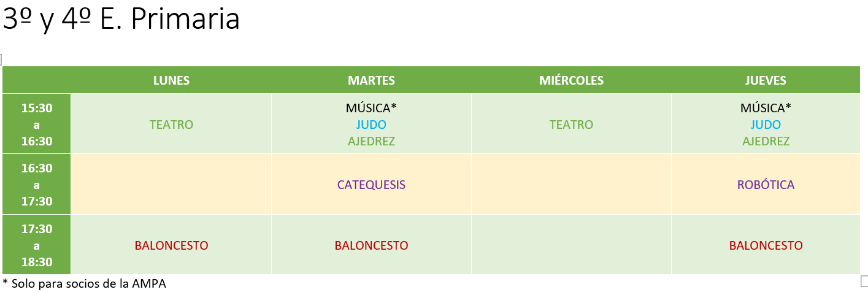Click the CATEQUESIS cell
The width and height of the screenshot is (868, 292).
click(x=371, y=185)
